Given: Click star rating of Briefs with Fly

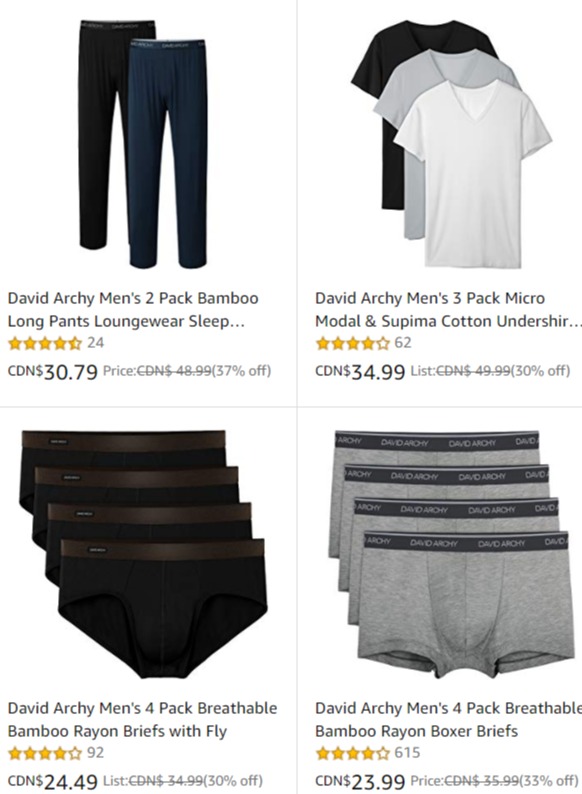Looking at the screenshot, I should point(45,753).
